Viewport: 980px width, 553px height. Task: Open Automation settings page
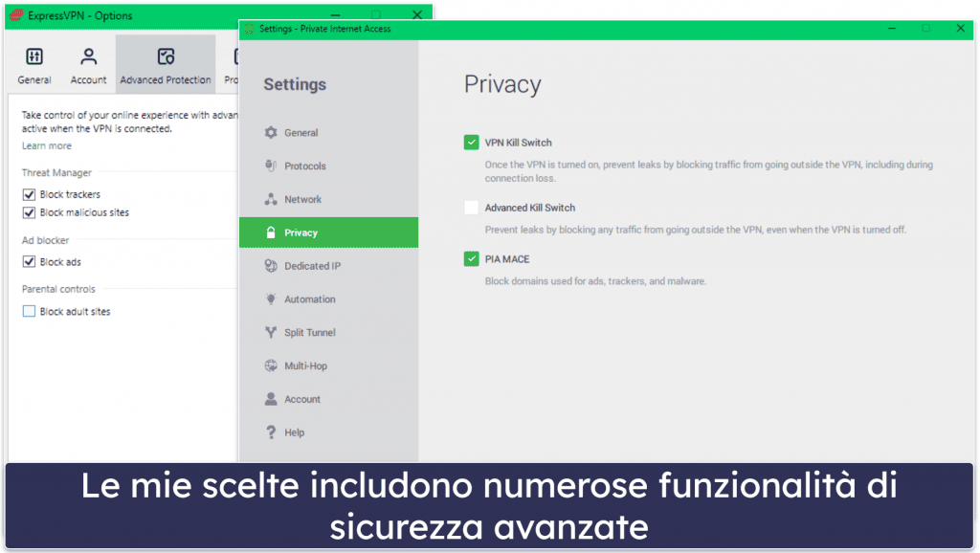[310, 299]
